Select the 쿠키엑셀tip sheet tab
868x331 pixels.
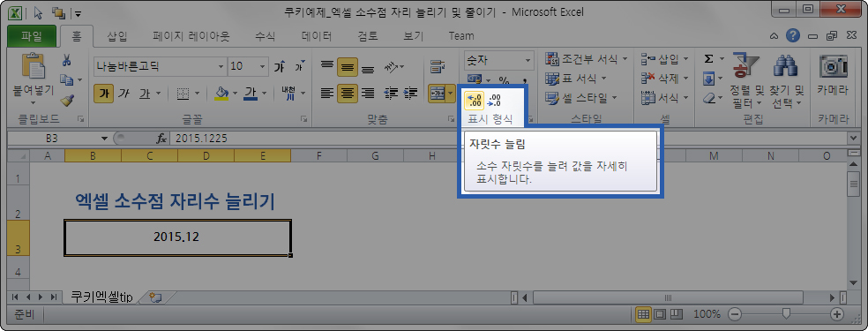click(x=101, y=297)
